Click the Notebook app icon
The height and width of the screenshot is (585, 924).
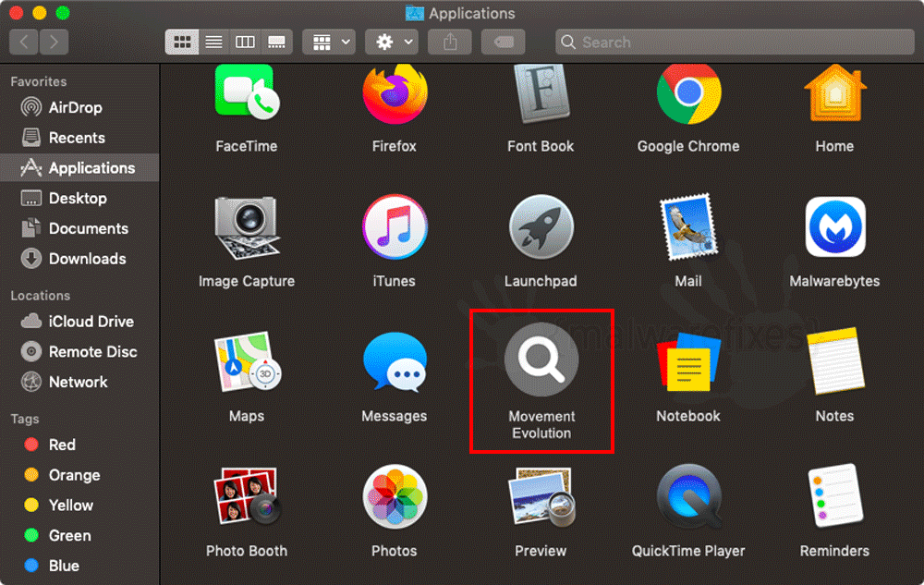click(x=688, y=361)
